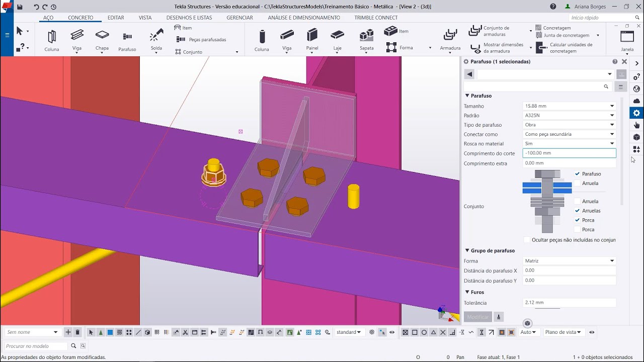Open the hamburger menu on the left
Viewport: 644px width, 362px height.
7,35
